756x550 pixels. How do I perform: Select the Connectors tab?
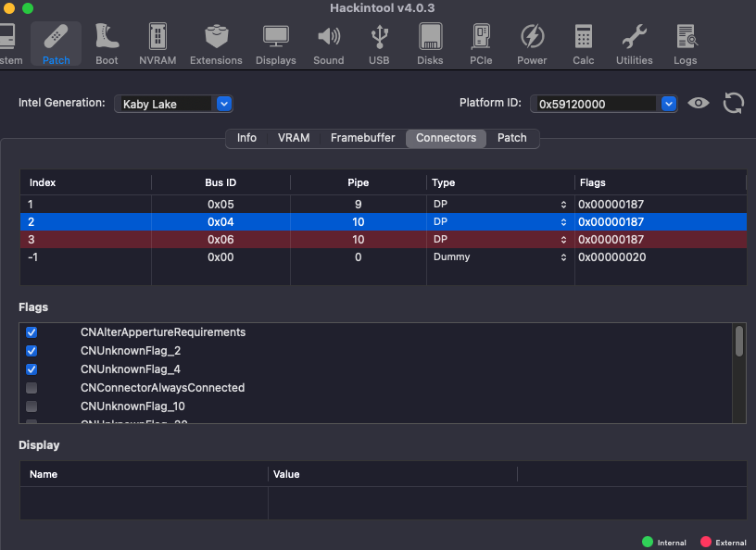click(x=446, y=138)
